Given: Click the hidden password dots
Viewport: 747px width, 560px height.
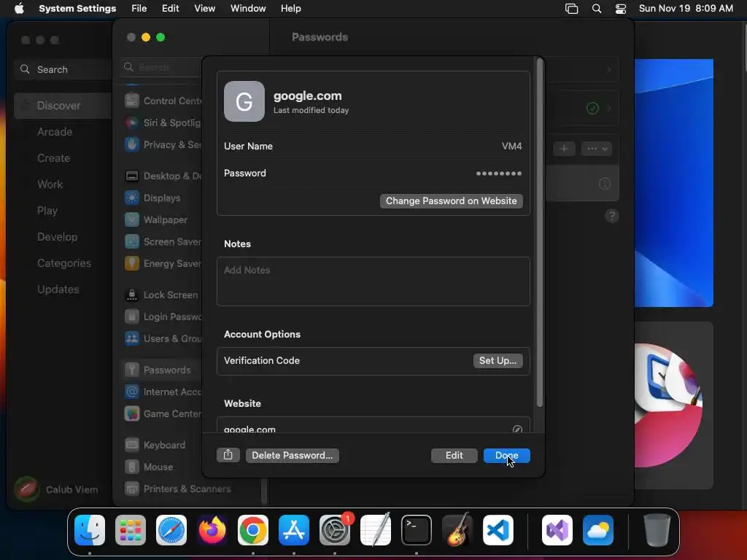Looking at the screenshot, I should coord(499,174).
